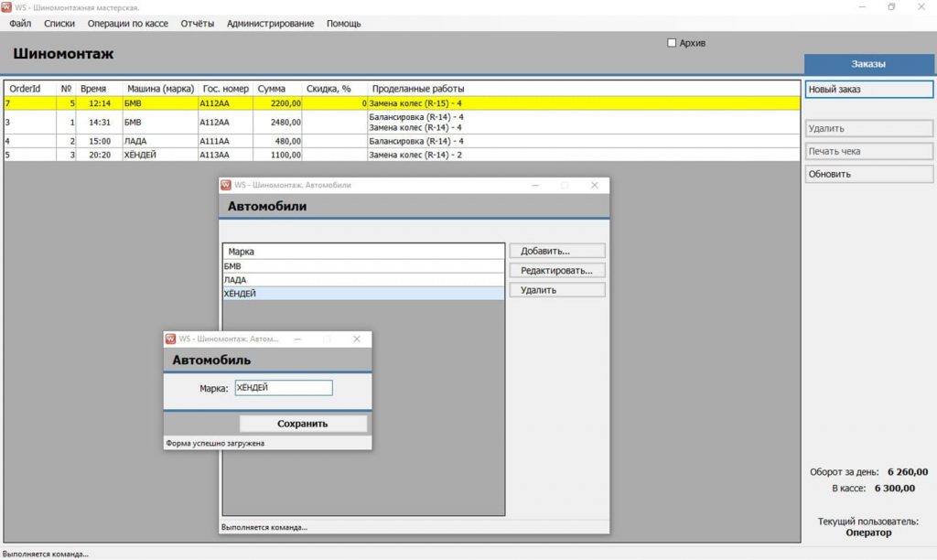The image size is (937, 560).
Task: Click the Марка column header in Автомобили
Action: tap(363, 252)
